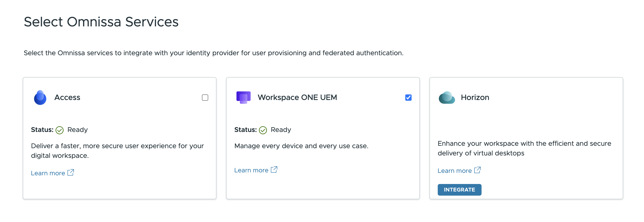Click the "Select the Omnissa services to integrate" sentence

pyautogui.click(x=214, y=53)
